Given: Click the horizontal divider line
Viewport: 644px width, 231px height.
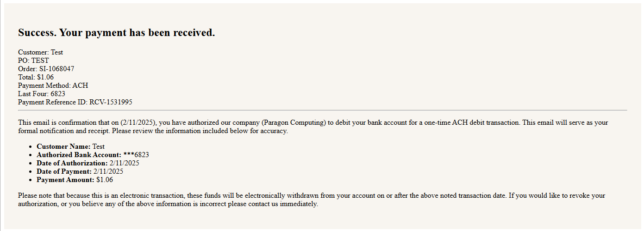Looking at the screenshot, I should click(x=322, y=110).
